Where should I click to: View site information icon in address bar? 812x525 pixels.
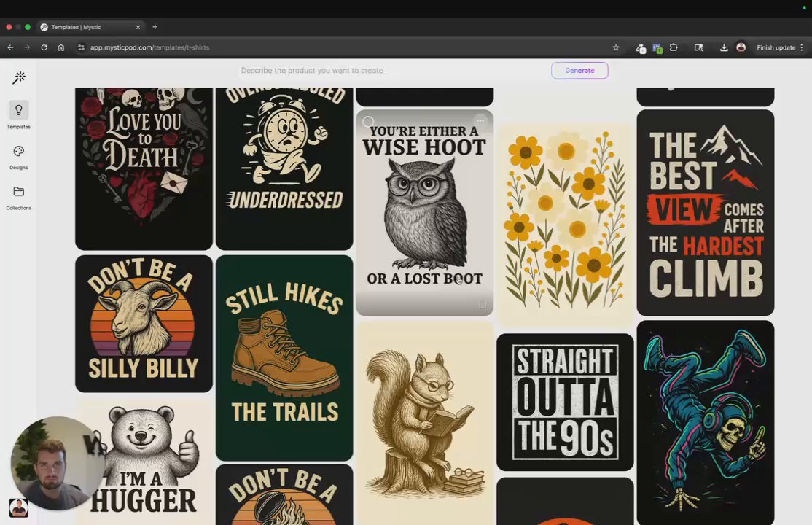(81, 47)
